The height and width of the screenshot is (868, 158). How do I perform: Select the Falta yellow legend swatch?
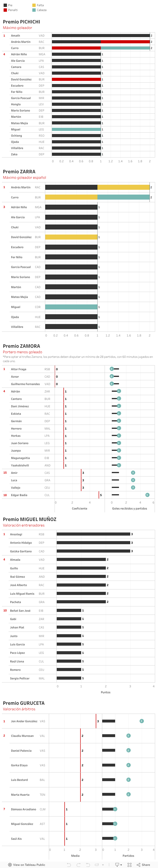point(34,6)
